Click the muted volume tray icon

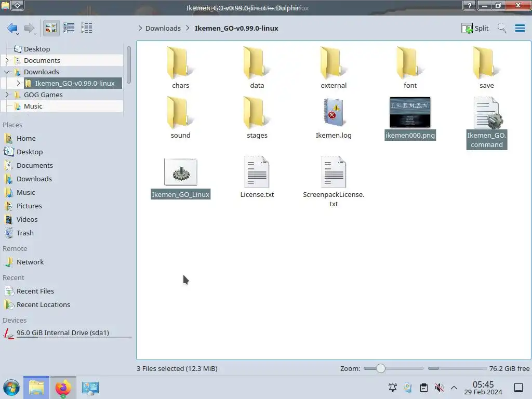(439, 388)
